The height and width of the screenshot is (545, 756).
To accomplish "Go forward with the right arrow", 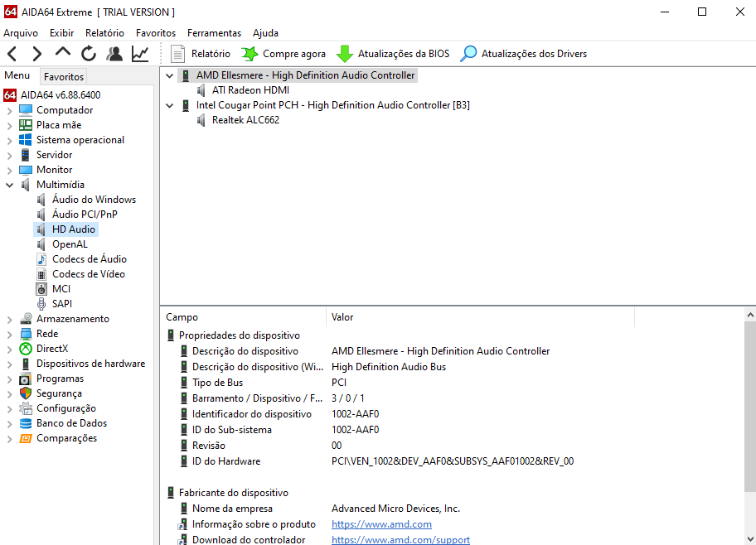I will [37, 54].
